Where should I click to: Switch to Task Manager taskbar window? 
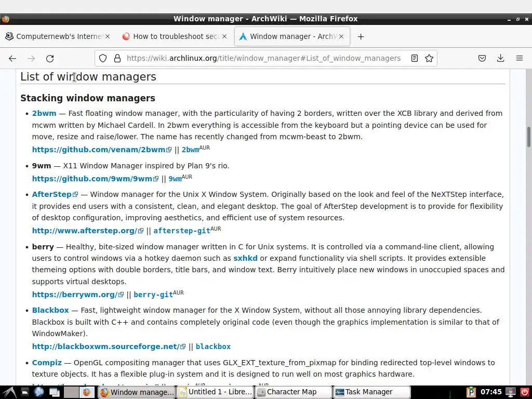[372, 392]
